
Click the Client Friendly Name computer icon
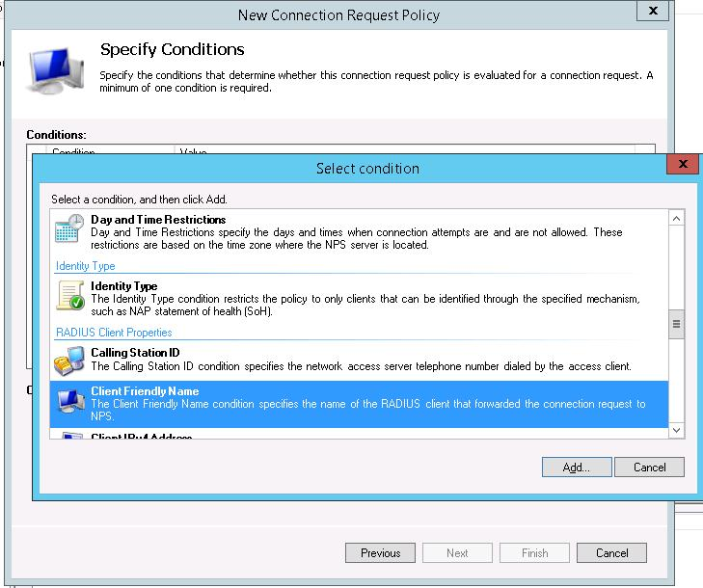pos(69,401)
